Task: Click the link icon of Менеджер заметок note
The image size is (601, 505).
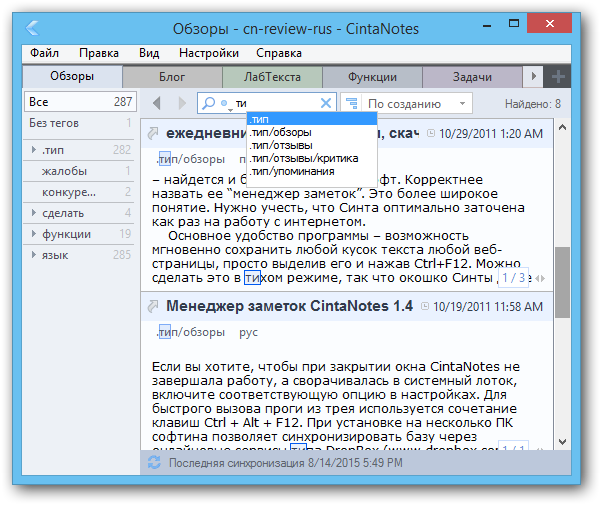Action: [153, 306]
